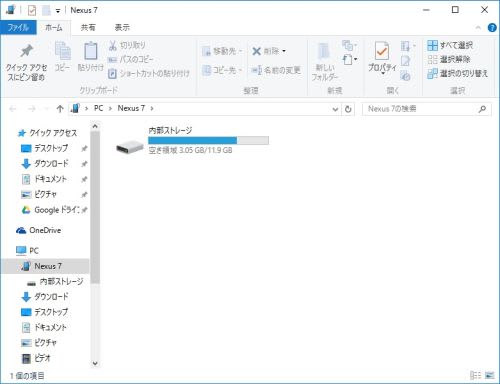Click Select None (選択解除)

coord(449,59)
